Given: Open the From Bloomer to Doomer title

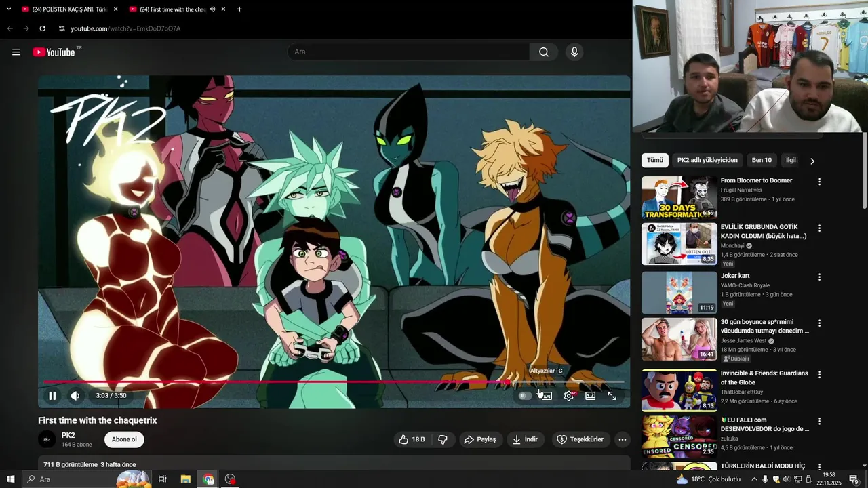Looking at the screenshot, I should tap(756, 180).
